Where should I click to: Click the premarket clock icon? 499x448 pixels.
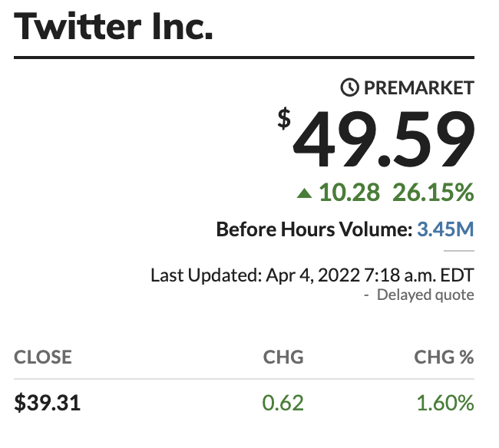(350, 87)
